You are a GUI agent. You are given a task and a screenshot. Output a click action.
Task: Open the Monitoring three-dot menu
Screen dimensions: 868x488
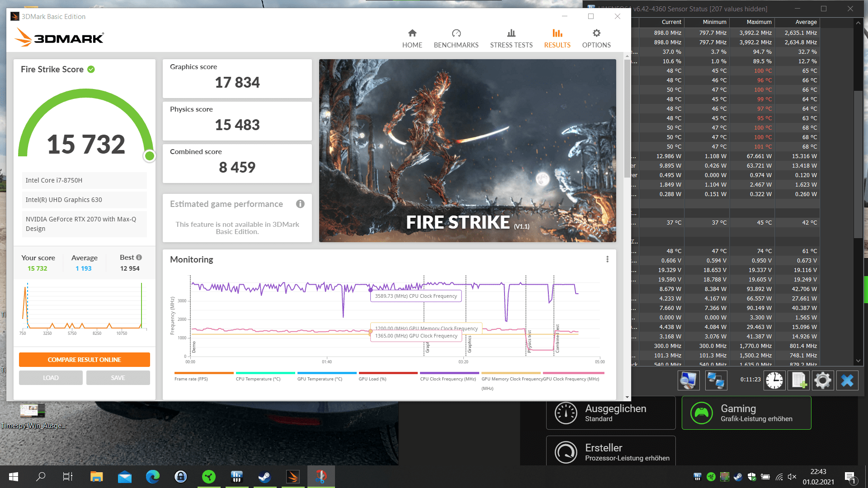pyautogui.click(x=607, y=259)
